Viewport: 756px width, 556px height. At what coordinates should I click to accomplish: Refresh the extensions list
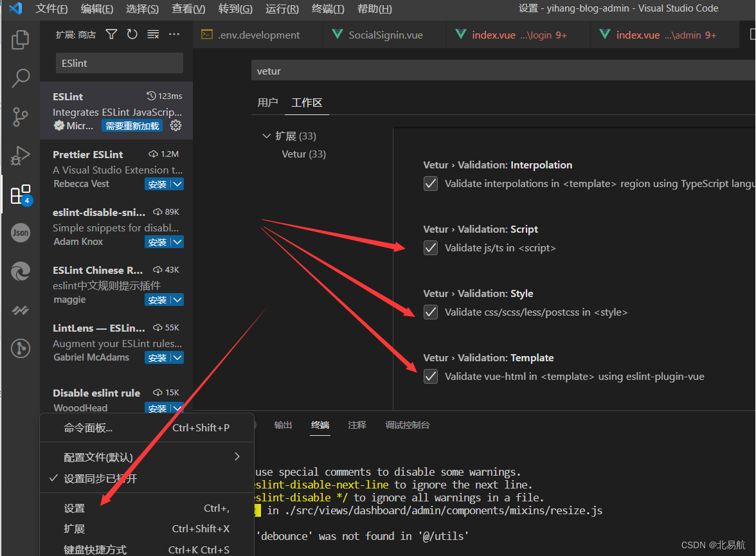(132, 34)
